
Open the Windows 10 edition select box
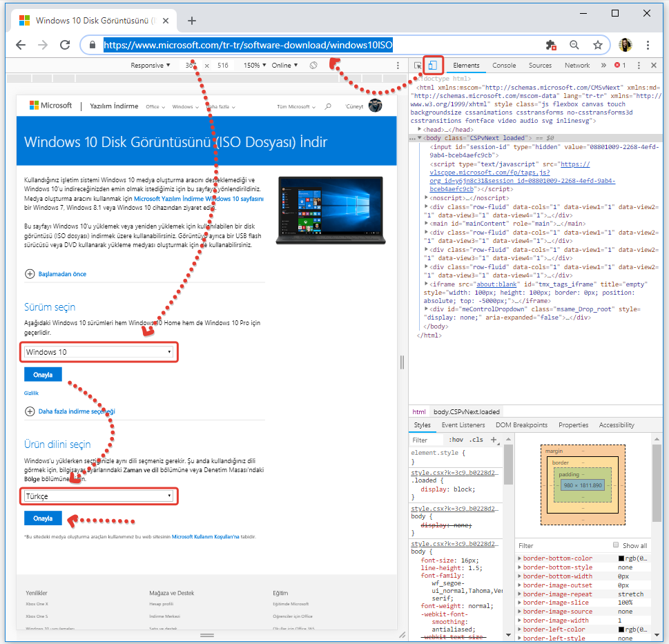[99, 352]
